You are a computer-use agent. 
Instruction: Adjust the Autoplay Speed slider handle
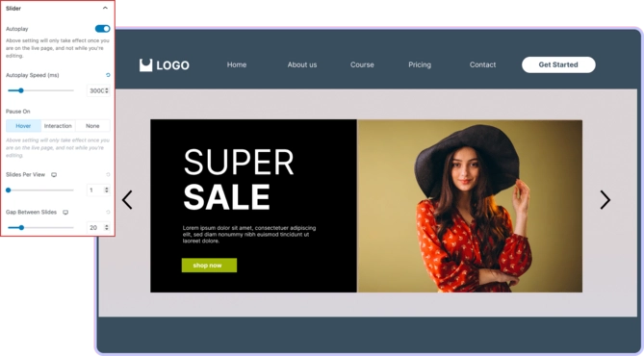click(21, 90)
